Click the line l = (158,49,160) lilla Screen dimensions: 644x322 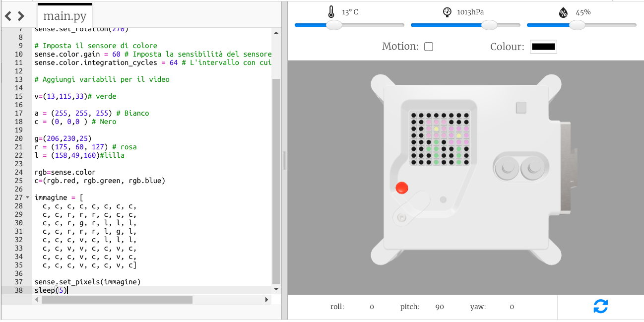(79, 155)
